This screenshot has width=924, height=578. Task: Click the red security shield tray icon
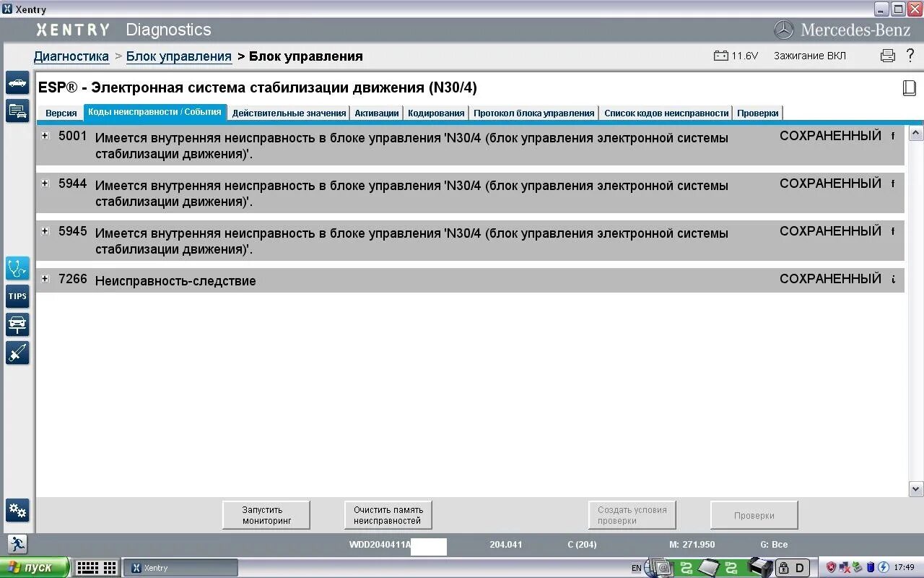click(x=831, y=567)
